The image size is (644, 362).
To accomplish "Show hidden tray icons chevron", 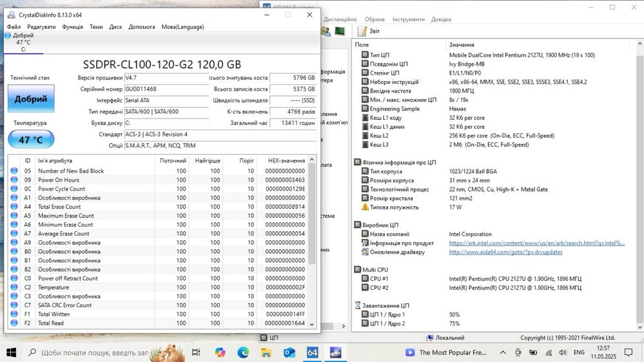I will pyautogui.click(x=503, y=352).
